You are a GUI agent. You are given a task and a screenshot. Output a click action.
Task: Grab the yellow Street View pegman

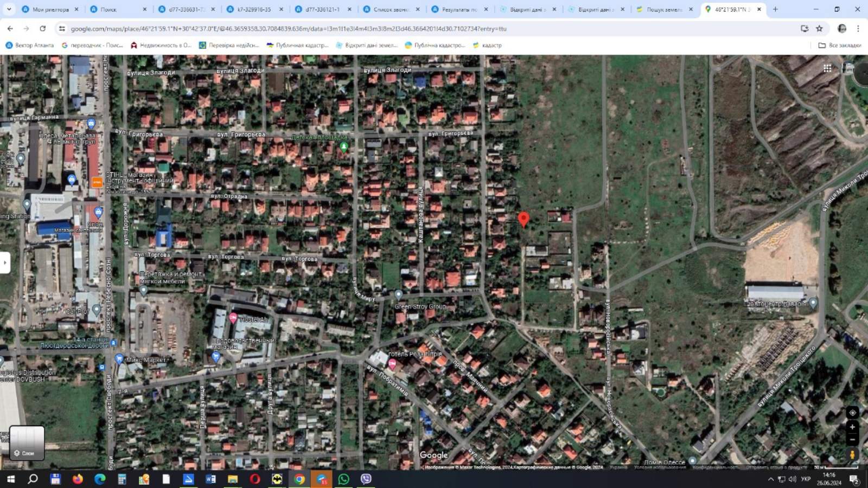coord(852,455)
